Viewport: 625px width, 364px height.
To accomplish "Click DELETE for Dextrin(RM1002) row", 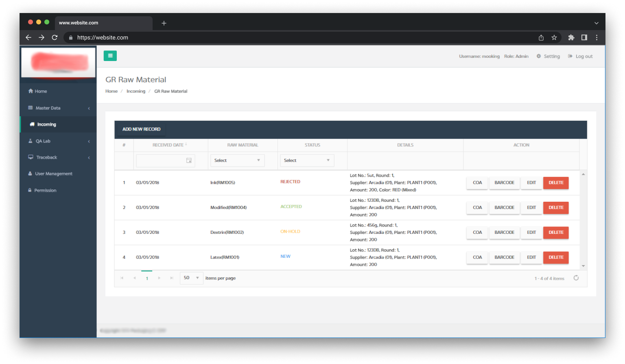I will (556, 232).
